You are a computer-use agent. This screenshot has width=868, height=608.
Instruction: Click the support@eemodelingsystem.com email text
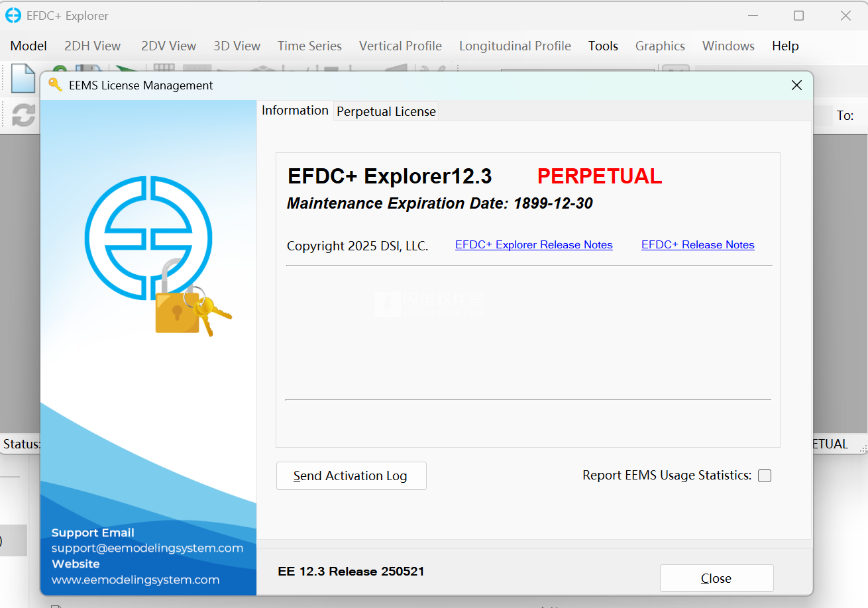click(147, 548)
